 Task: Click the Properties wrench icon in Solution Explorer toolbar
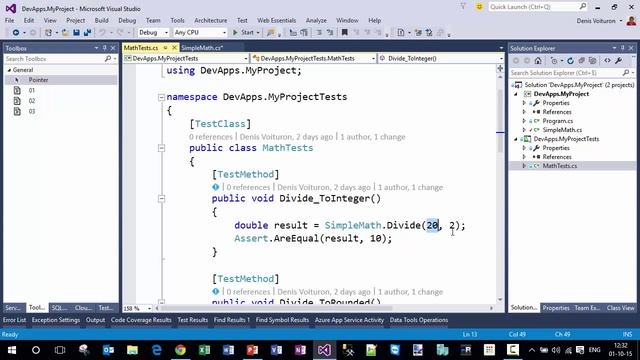pyautogui.click(x=618, y=61)
